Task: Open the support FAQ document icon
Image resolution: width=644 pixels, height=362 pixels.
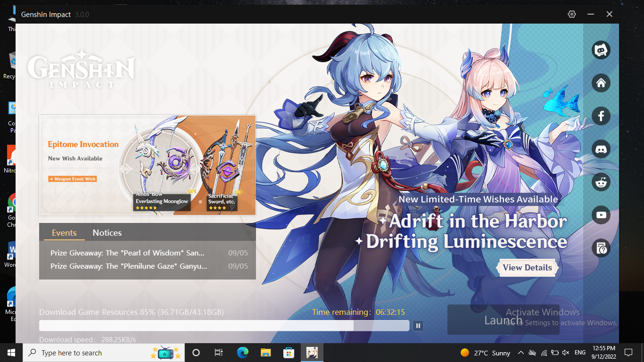Action: coord(601,248)
